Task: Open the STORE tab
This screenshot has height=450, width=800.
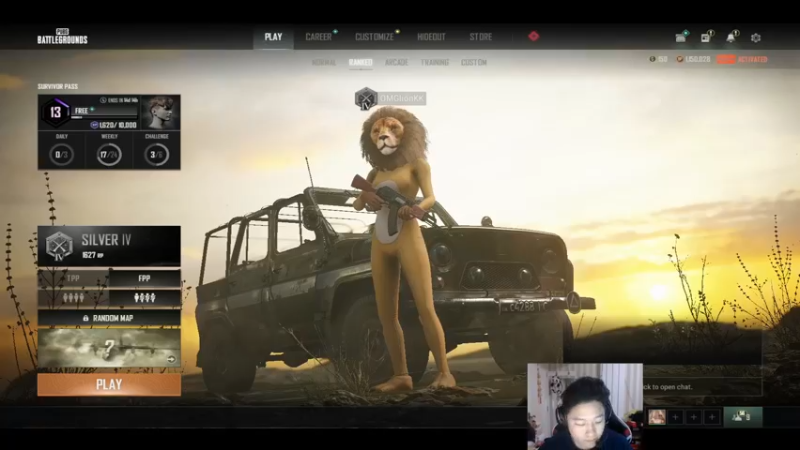Action: (481, 37)
